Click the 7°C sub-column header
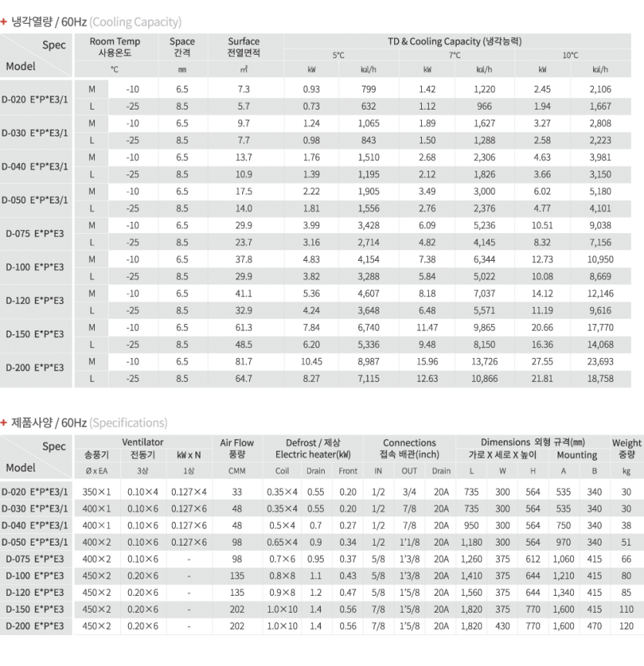Viewport: 644px width, 666px height. [454, 56]
